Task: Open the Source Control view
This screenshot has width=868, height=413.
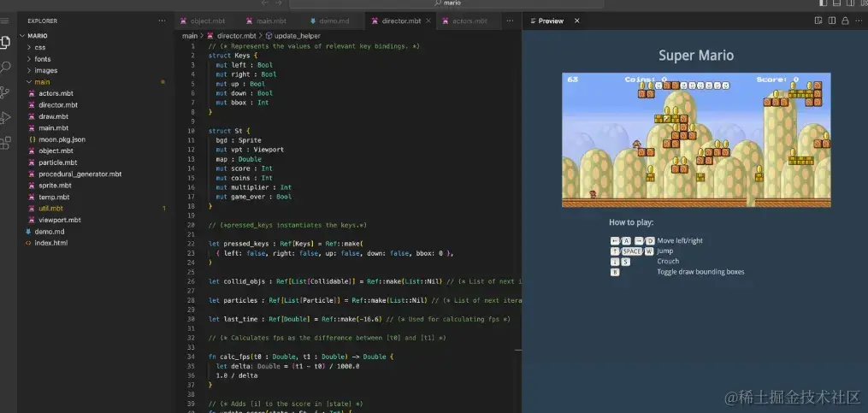Action: point(5,92)
